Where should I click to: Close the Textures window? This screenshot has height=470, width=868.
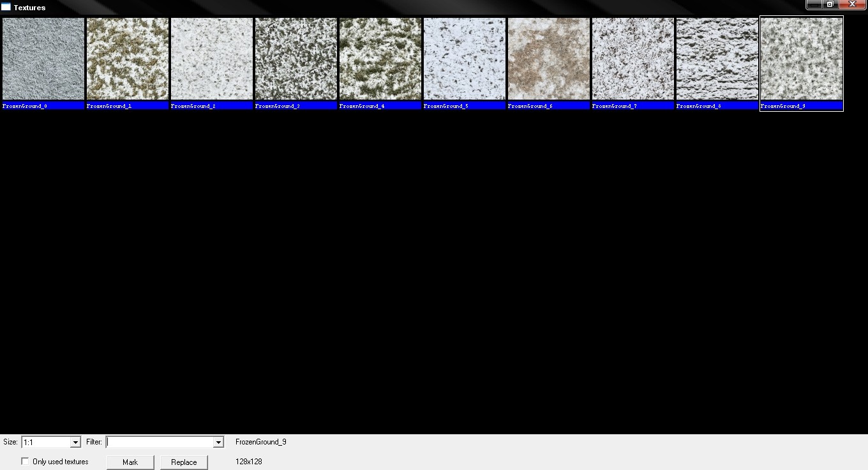[x=852, y=4]
